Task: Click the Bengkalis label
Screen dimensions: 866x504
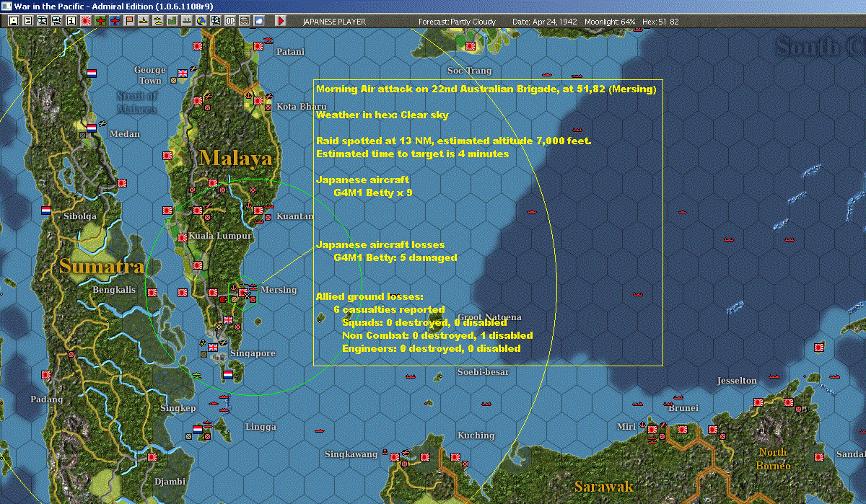Action: [x=114, y=290]
